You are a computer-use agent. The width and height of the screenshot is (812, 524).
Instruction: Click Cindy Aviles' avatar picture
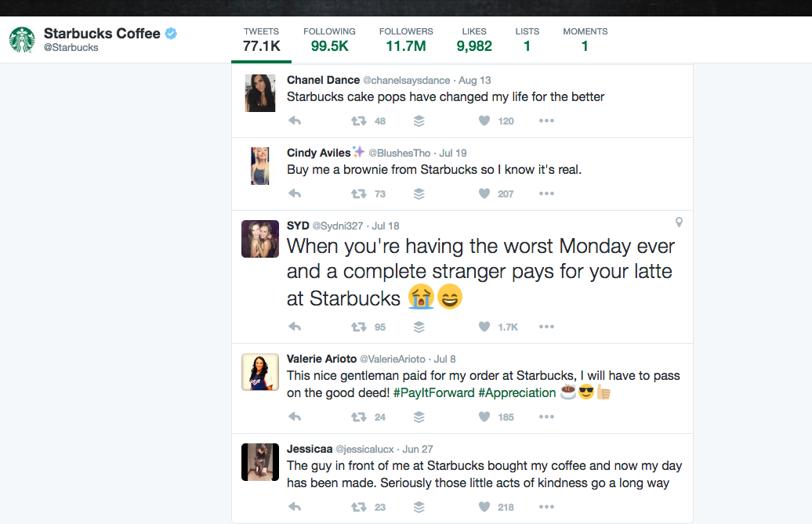(259, 166)
